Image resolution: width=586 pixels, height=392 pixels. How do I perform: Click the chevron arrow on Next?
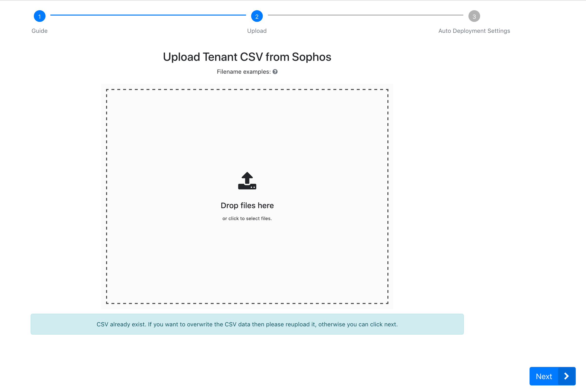coord(567,376)
